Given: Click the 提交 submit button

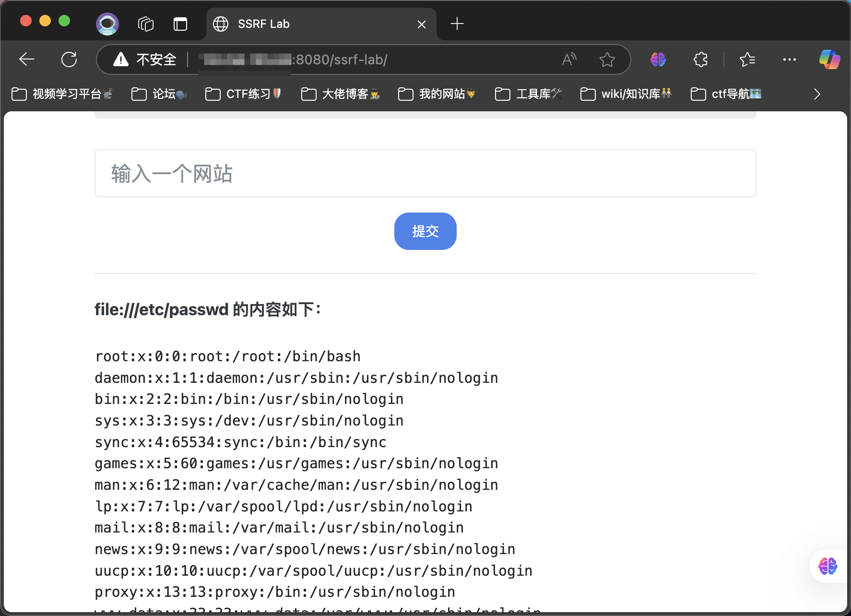Looking at the screenshot, I should [x=425, y=231].
